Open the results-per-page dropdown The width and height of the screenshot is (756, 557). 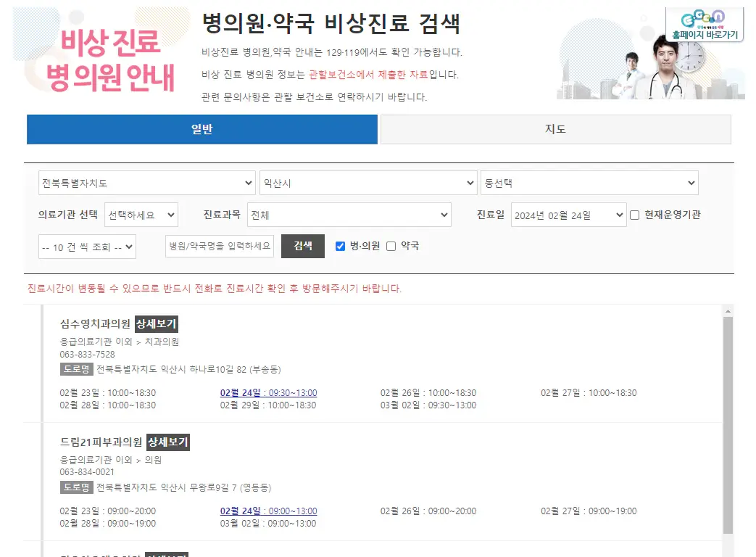[87, 246]
